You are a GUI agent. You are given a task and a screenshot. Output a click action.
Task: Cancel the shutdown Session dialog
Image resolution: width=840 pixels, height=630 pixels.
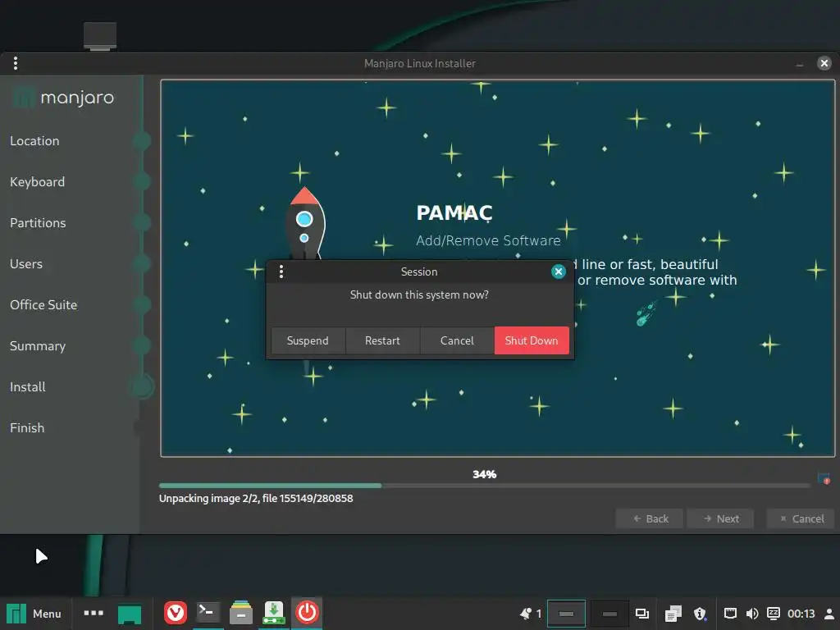pos(457,340)
